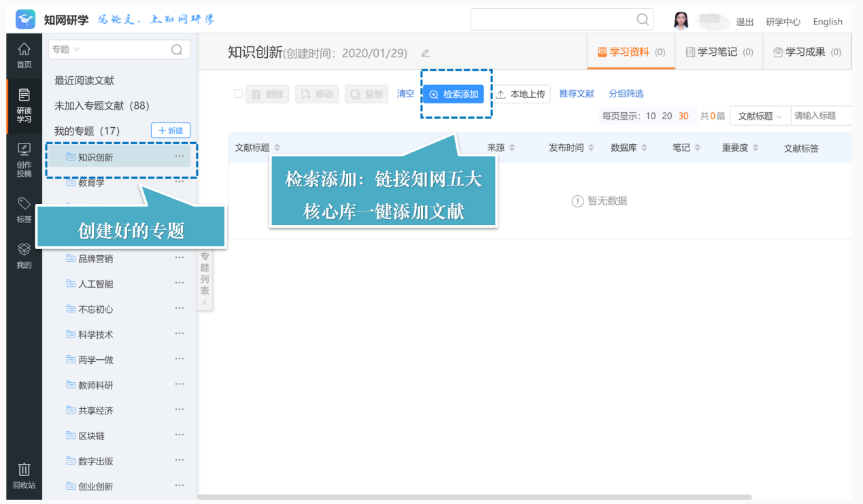Click the user avatar picture
Viewport: 863px width, 504px height.
(681, 21)
